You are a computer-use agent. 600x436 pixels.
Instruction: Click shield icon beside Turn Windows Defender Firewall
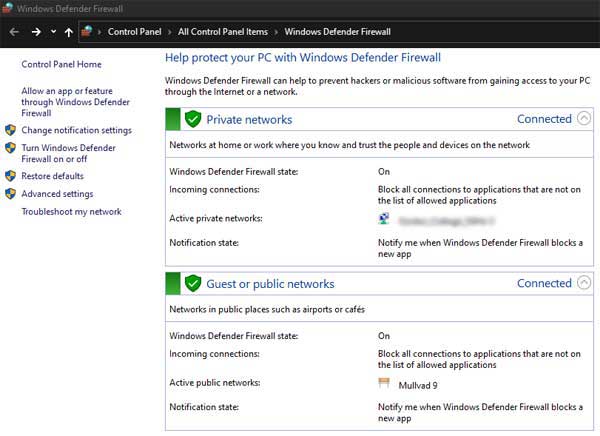(10, 148)
